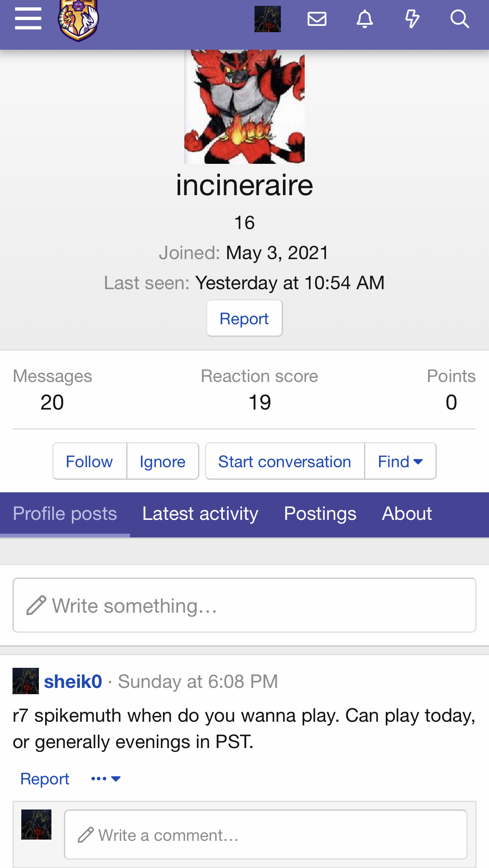Viewport: 489px width, 868px height.
Task: Open the alerts bell icon
Action: pos(364,19)
